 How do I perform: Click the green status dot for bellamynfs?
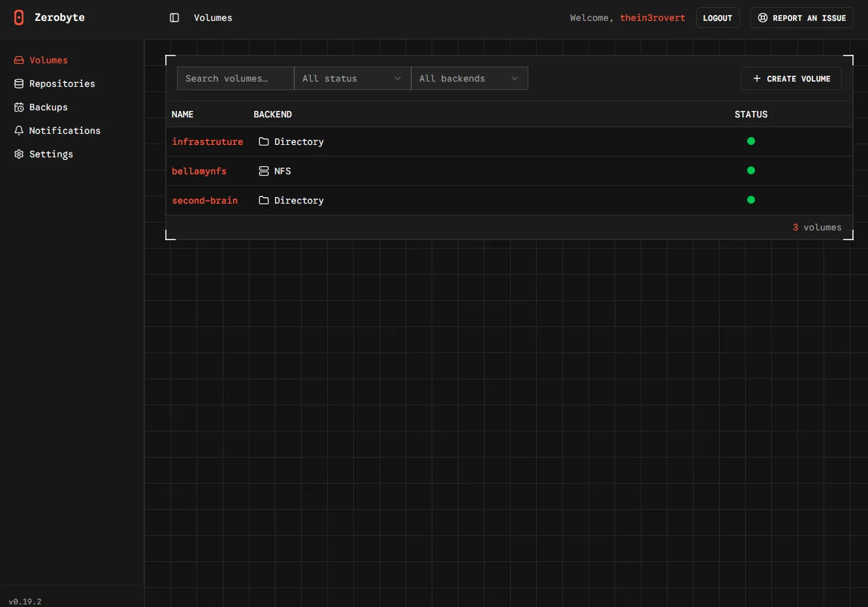(751, 170)
